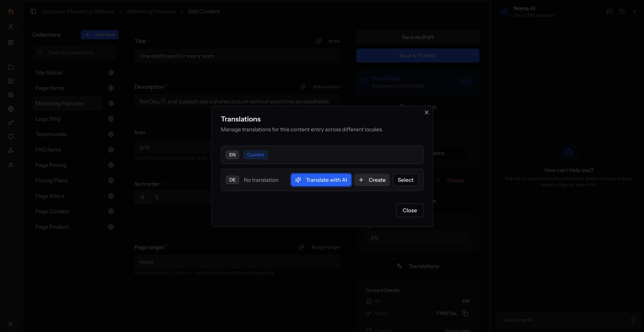Viewport: 644px width, 332px height.
Task: Copy the UUID with copy icon
Action: [x=465, y=313]
